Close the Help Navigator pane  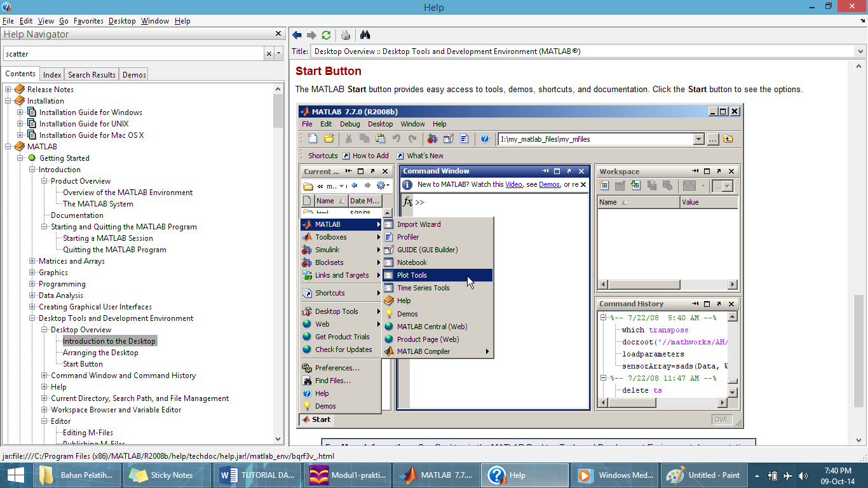point(278,34)
